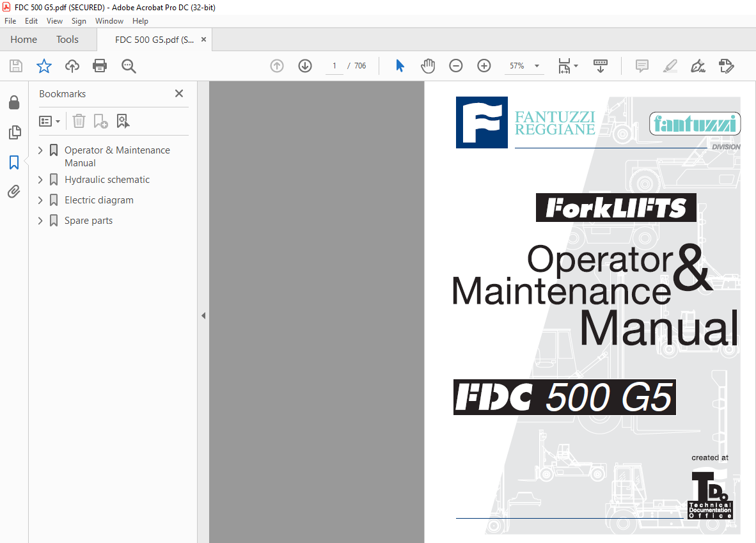Zoom out with minus button
Image resolution: width=756 pixels, height=543 pixels.
pos(455,66)
